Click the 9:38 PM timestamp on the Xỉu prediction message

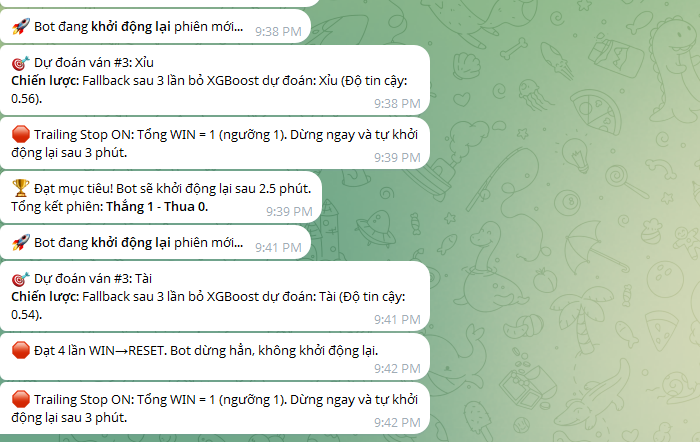[x=397, y=104]
